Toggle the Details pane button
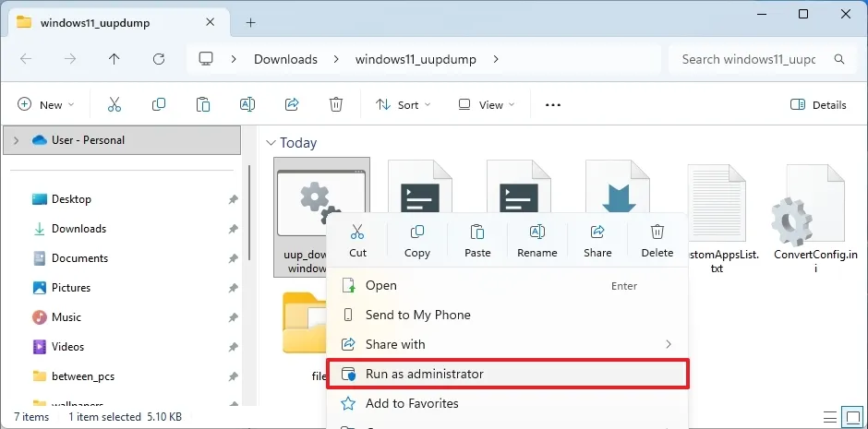This screenshot has height=429, width=868. pos(818,105)
